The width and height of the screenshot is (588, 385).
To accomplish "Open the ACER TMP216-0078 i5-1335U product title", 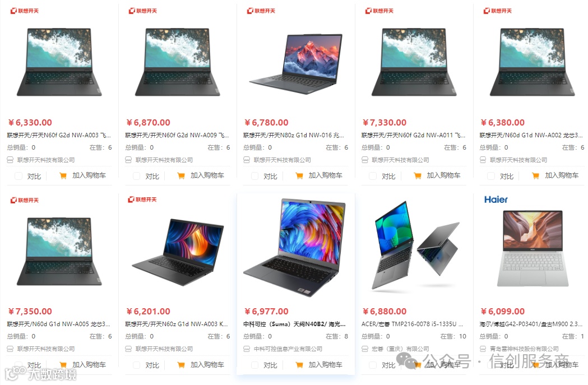I will tap(412, 324).
